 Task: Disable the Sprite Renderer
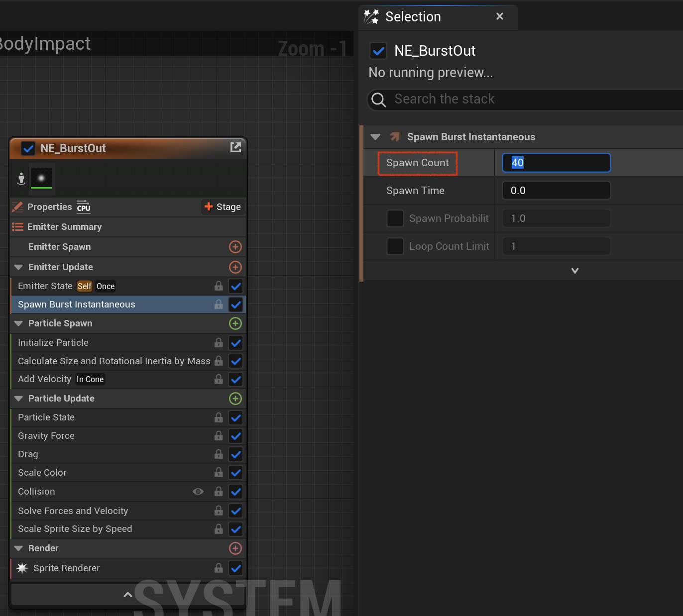tap(236, 568)
